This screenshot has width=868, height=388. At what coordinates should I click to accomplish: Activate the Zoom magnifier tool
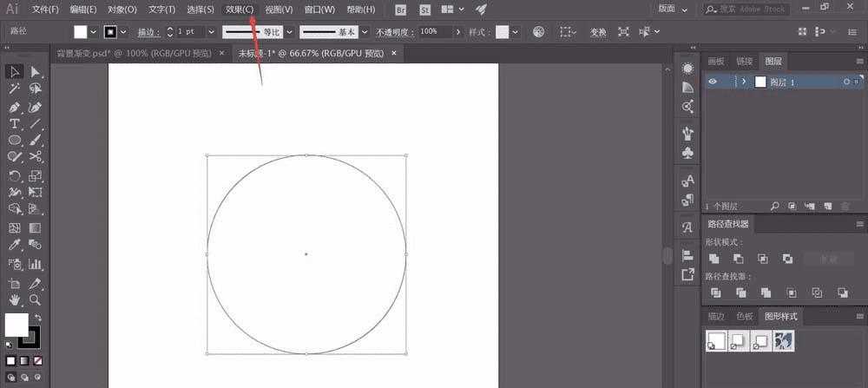[x=35, y=300]
